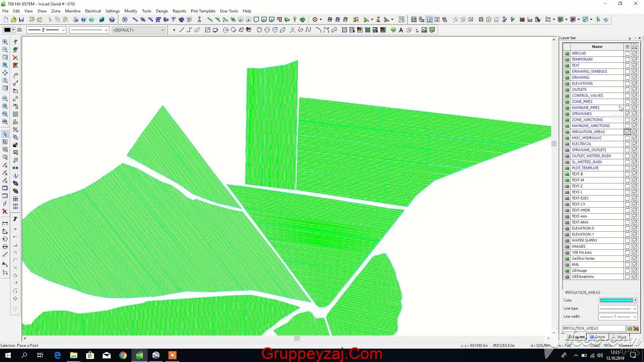This screenshot has height=362, width=644.
Task: Click the Chrome icon in the taskbar
Action: pos(123,355)
